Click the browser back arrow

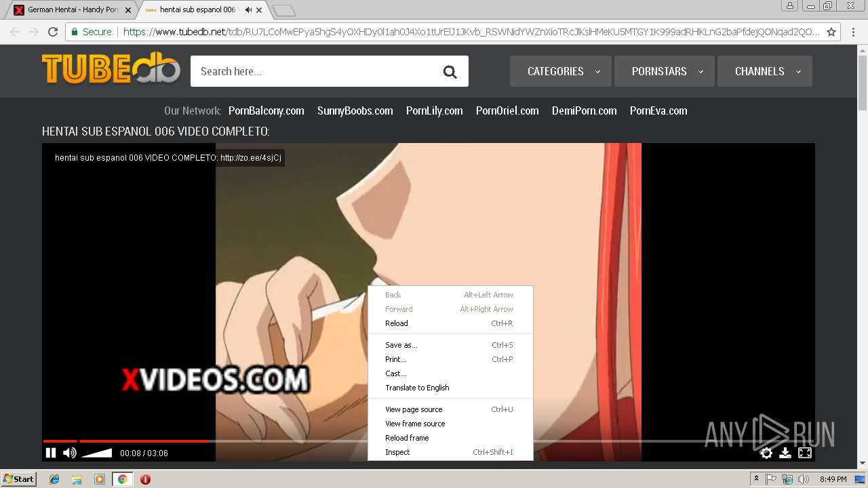click(x=15, y=32)
